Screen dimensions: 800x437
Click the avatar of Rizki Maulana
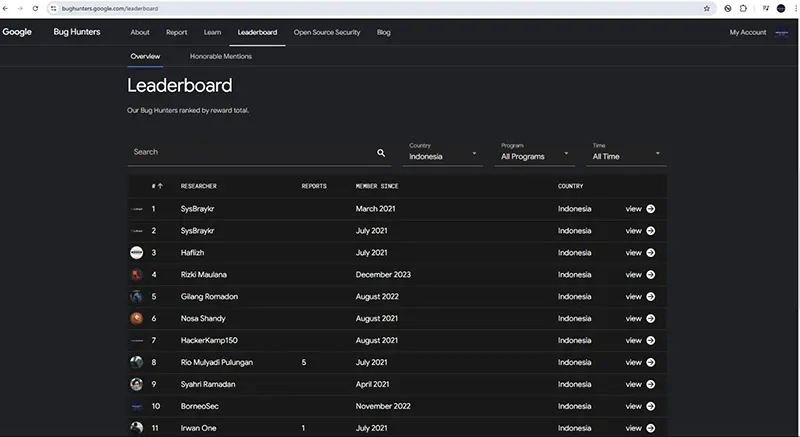(136, 274)
